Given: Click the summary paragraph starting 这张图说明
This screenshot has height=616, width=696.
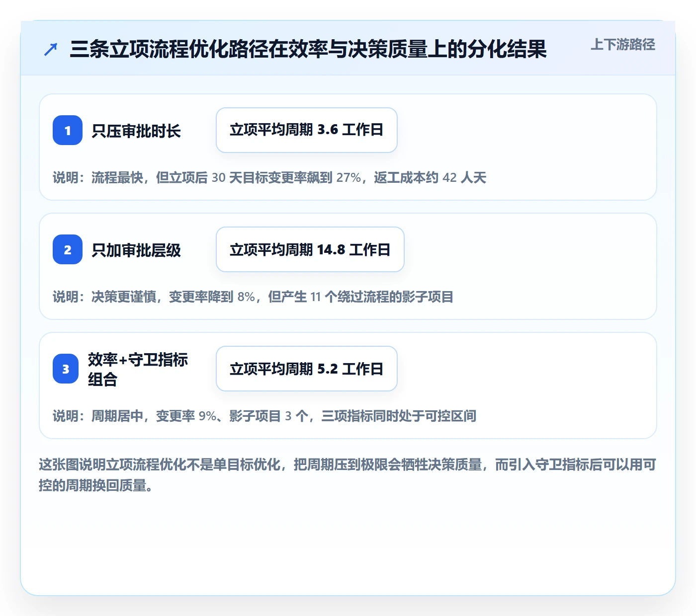Looking at the screenshot, I should click(348, 475).
